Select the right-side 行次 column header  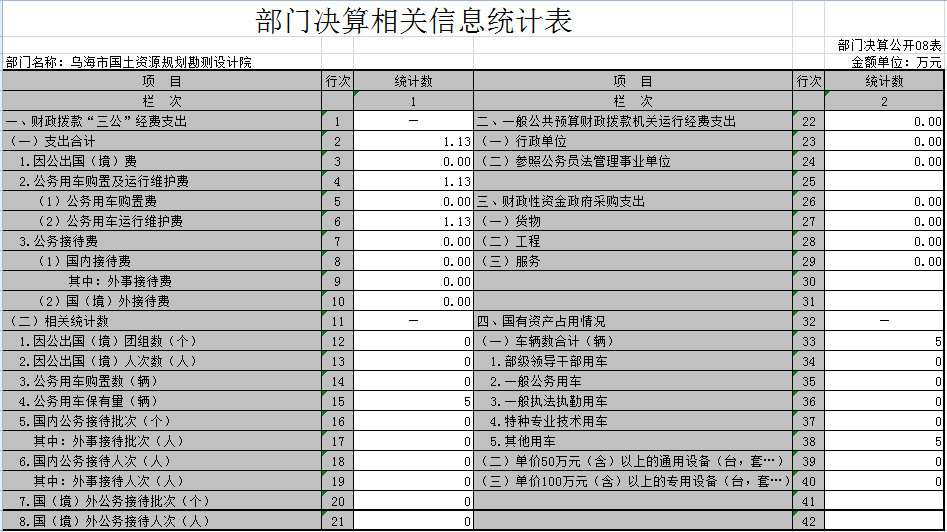[x=808, y=82]
